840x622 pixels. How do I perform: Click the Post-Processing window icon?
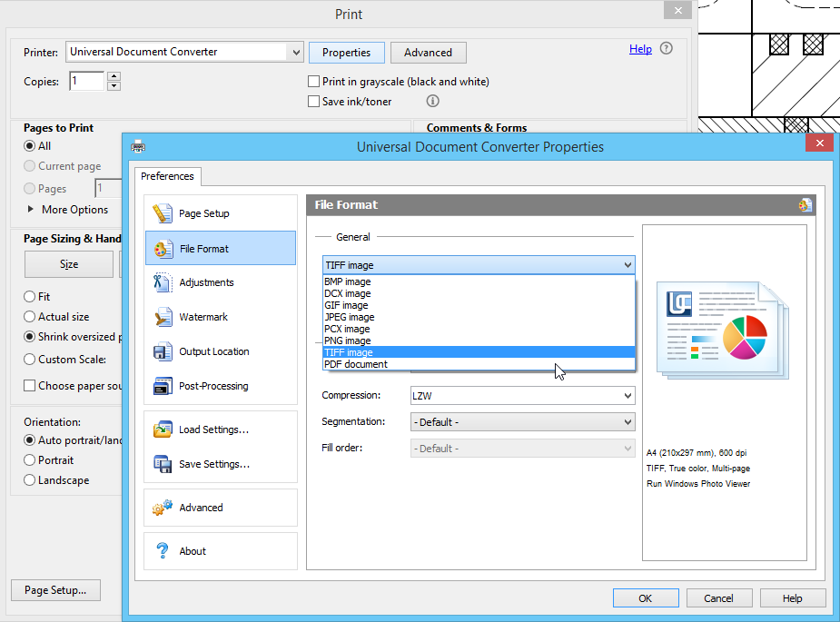[163, 386]
